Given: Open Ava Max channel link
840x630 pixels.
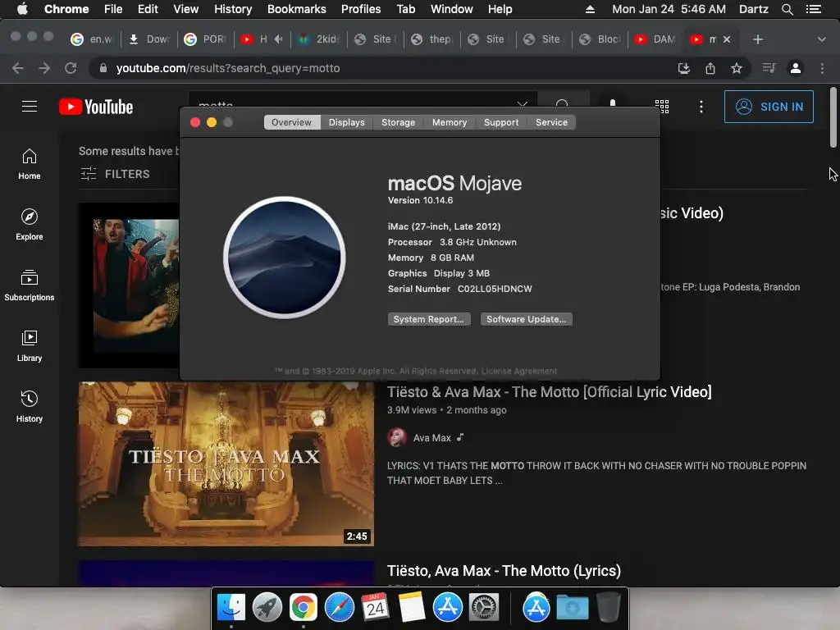Looking at the screenshot, I should pos(431,438).
